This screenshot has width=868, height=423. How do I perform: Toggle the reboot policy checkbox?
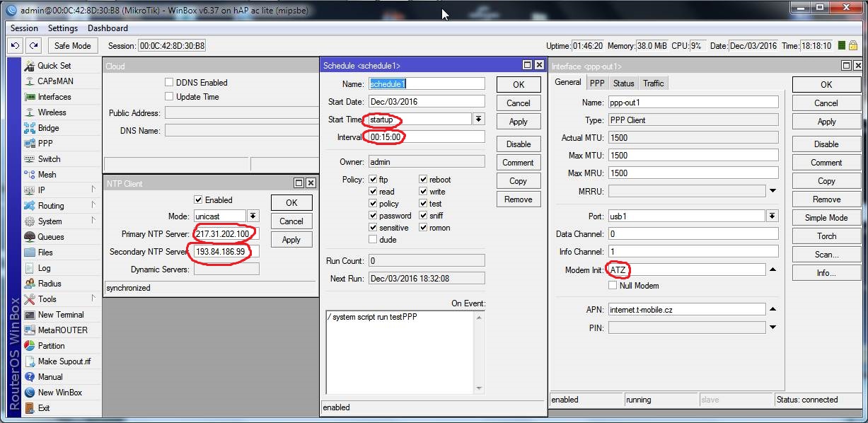tap(423, 180)
